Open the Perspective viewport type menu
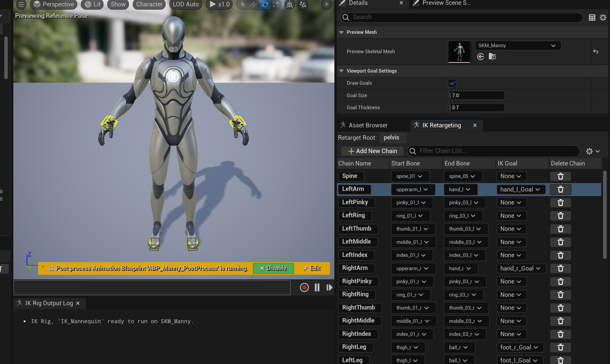The height and width of the screenshot is (364, 610). click(x=54, y=5)
